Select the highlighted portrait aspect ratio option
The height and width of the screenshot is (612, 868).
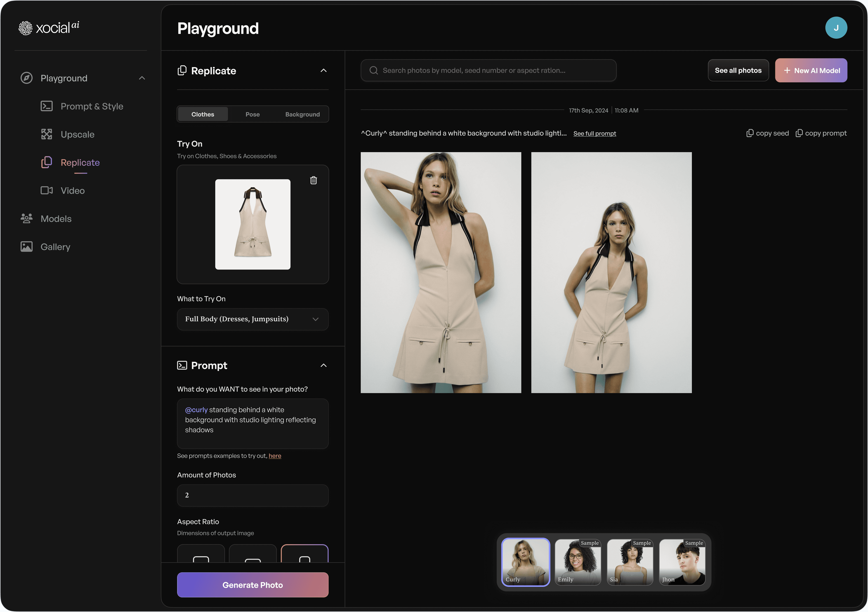305,553
